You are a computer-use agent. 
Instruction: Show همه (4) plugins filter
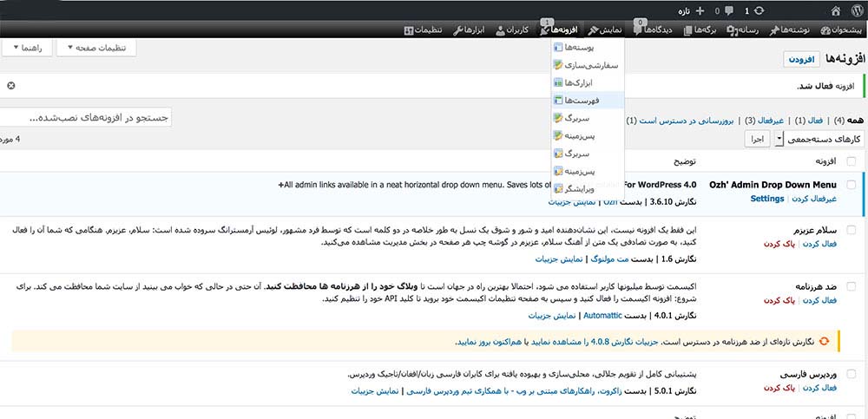click(848, 120)
